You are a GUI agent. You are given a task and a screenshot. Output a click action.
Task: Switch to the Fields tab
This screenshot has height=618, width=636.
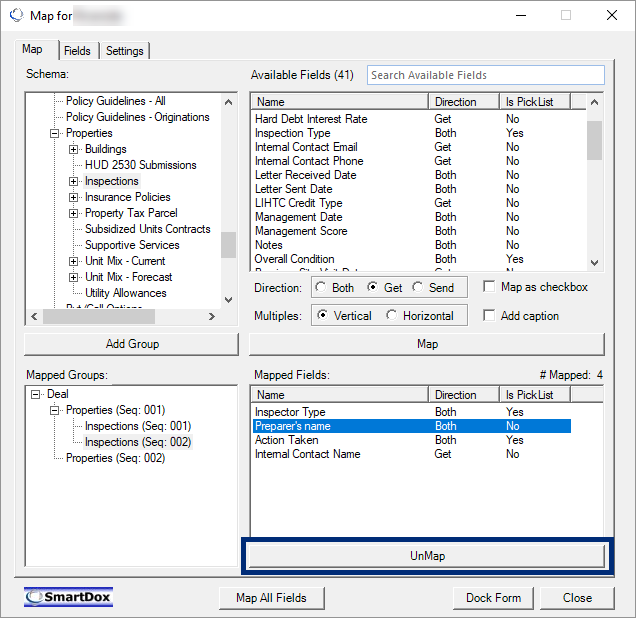pyautogui.click(x=77, y=51)
